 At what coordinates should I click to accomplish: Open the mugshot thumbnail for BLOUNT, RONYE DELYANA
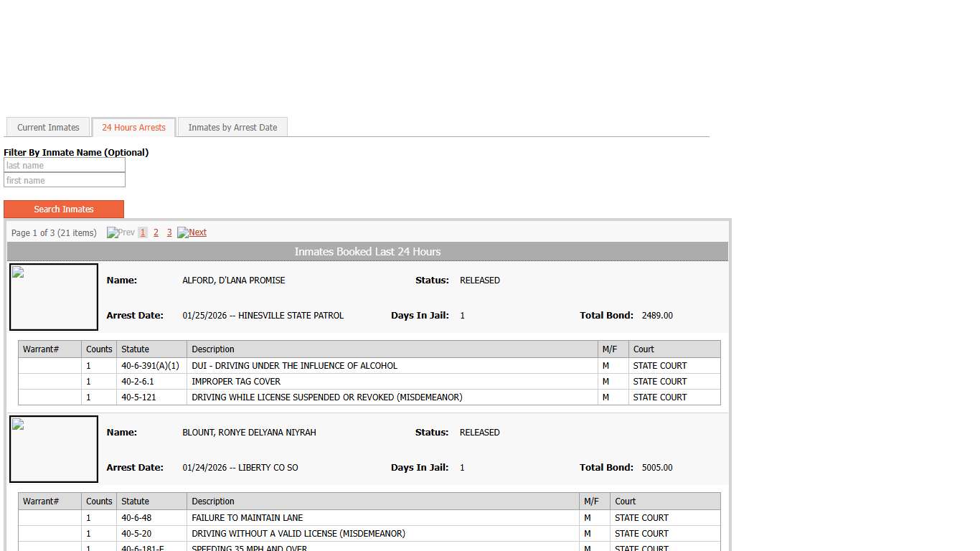tap(54, 449)
